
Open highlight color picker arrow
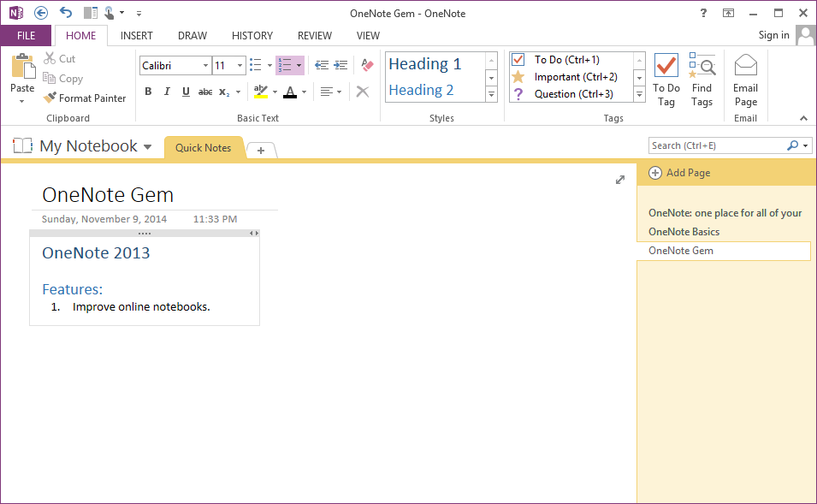(275, 92)
